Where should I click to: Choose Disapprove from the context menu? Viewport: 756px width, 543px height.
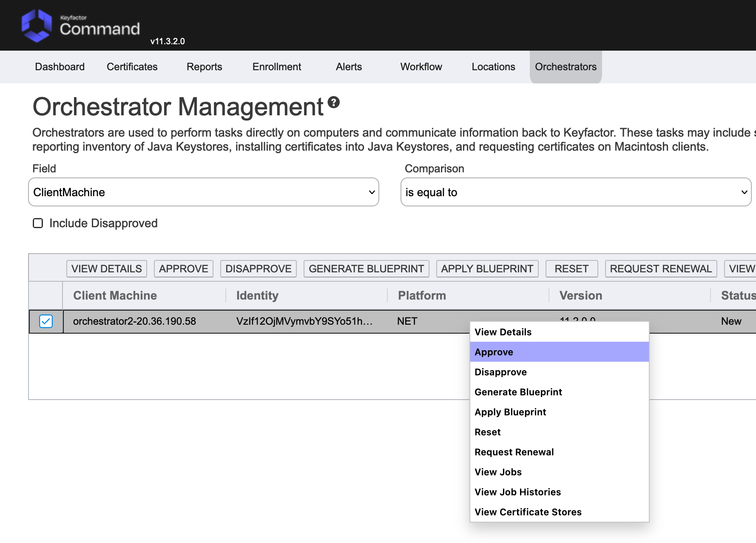point(500,372)
